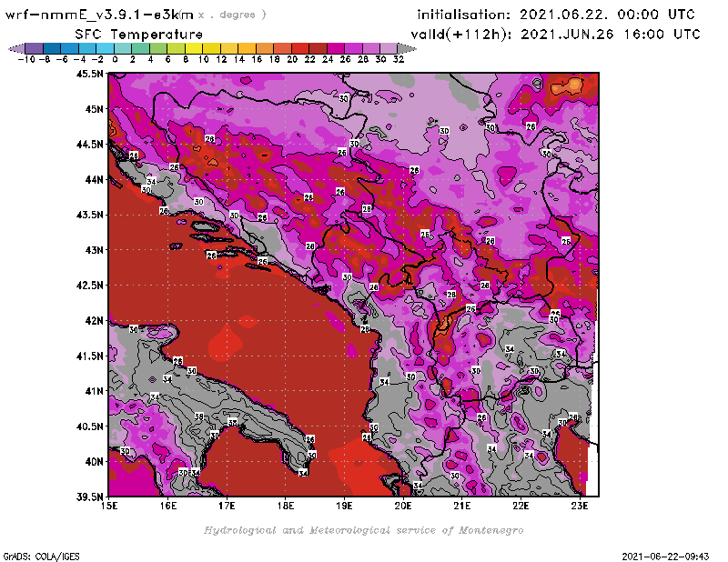
Task: Click the legend swatch between 28 and 30
Action: tap(371, 48)
